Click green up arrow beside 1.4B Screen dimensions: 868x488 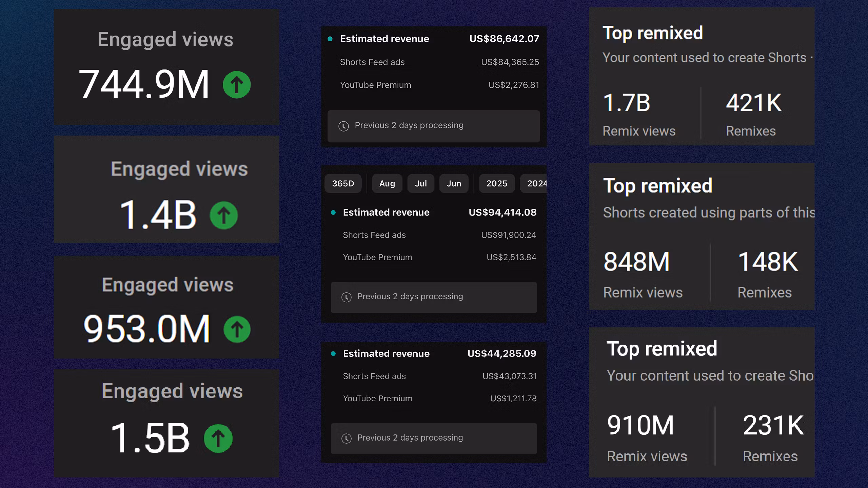click(x=223, y=215)
